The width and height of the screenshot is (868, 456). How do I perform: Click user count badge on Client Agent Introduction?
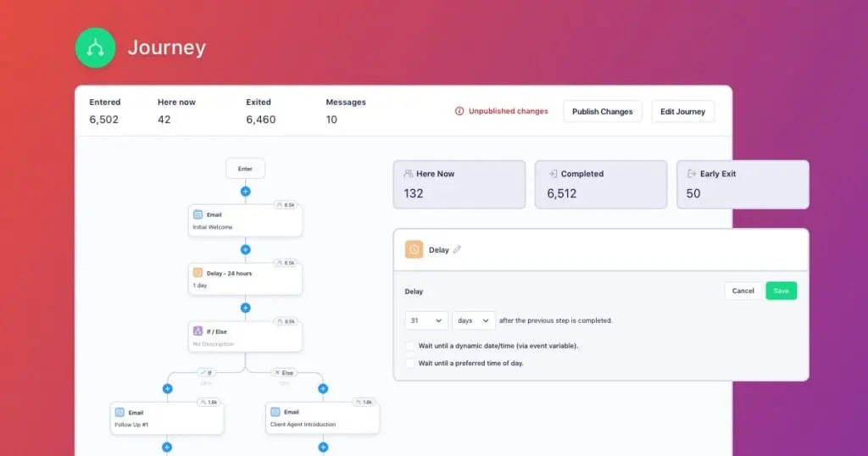[x=364, y=403]
